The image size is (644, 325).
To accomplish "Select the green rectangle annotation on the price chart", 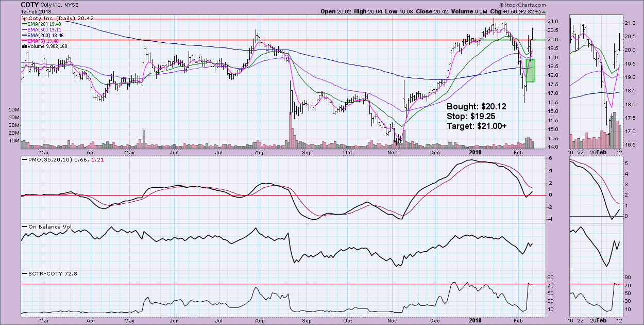I will (x=531, y=70).
